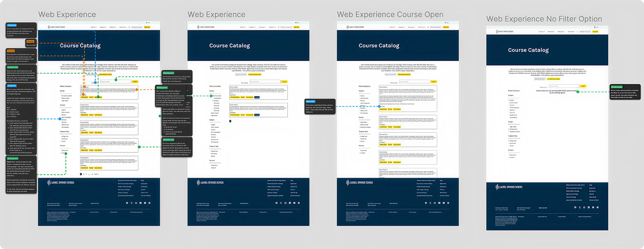Click the cart icon atop the No Filter Option frame
The image size is (644, 249).
[x=595, y=27]
